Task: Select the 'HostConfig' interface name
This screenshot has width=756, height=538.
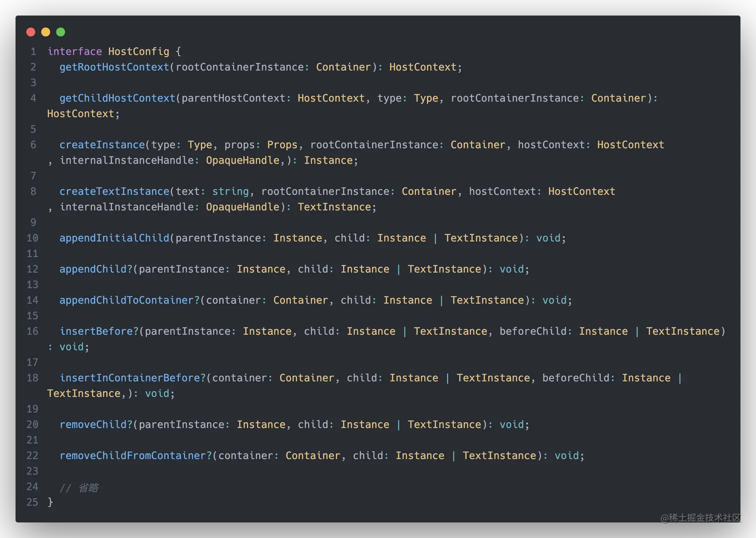Action: (x=138, y=52)
